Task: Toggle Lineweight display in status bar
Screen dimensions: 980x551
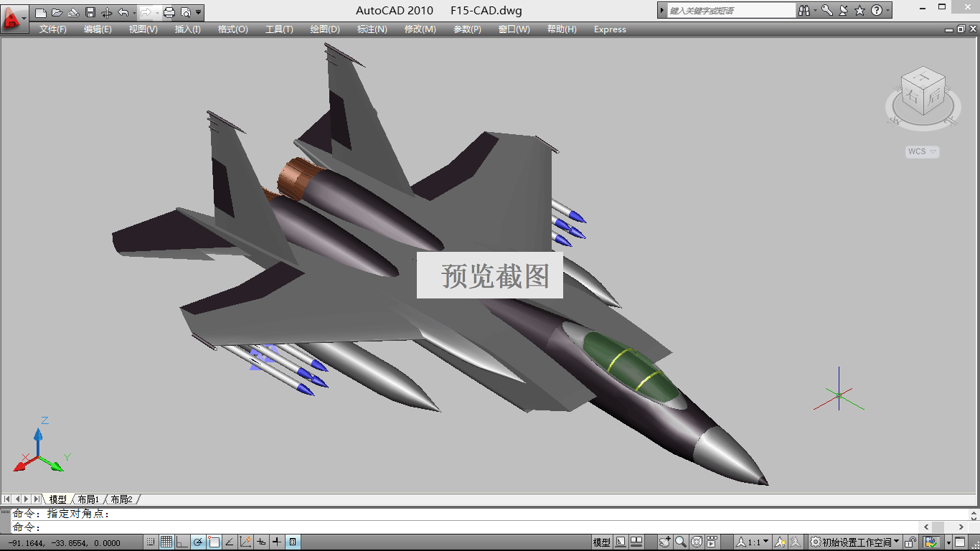Action: [x=277, y=542]
